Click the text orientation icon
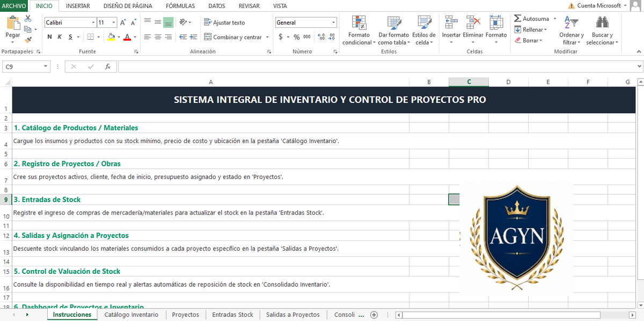Viewport: 644px width, 321px height. coord(184,22)
